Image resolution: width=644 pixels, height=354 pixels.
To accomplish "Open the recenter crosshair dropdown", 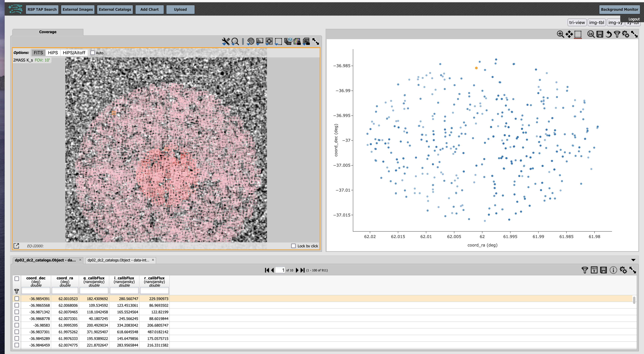I will point(269,41).
